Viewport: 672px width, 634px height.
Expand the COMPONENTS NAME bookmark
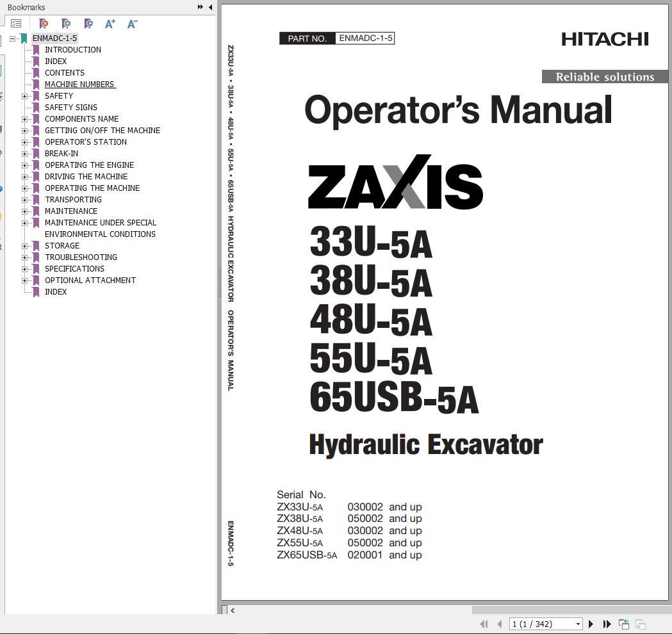24,119
